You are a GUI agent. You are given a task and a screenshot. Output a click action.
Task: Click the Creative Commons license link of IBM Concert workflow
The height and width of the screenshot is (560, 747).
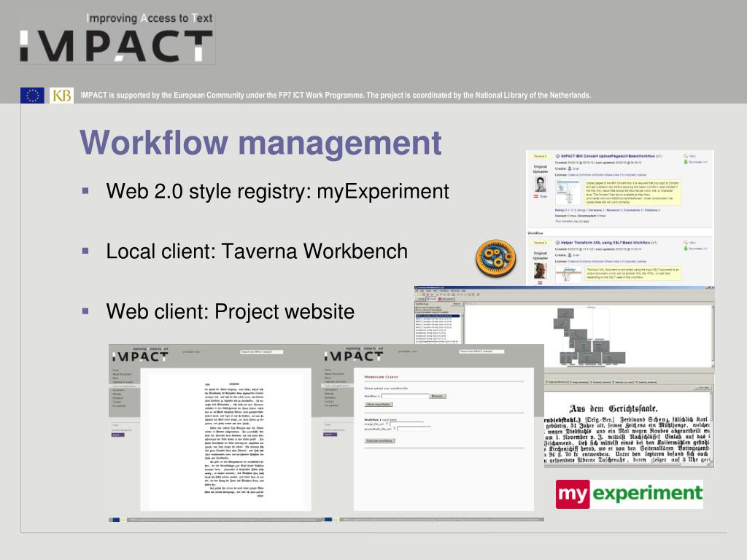(607, 175)
